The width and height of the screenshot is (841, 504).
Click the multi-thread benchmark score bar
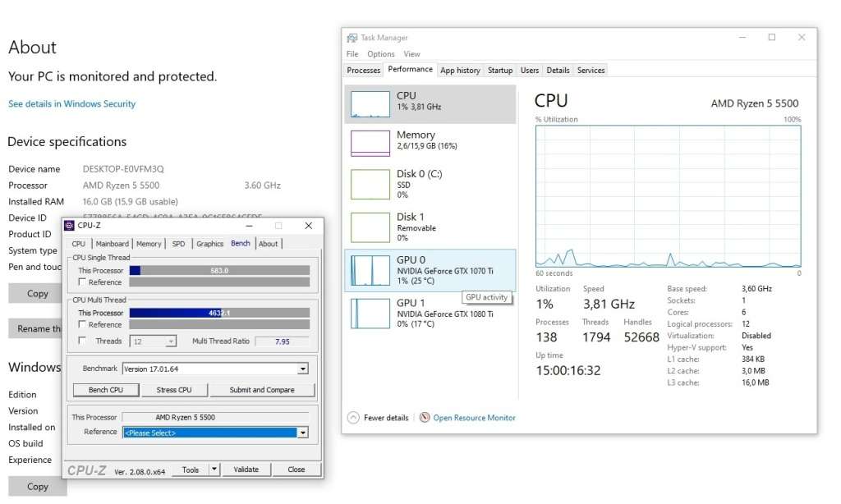pos(218,312)
